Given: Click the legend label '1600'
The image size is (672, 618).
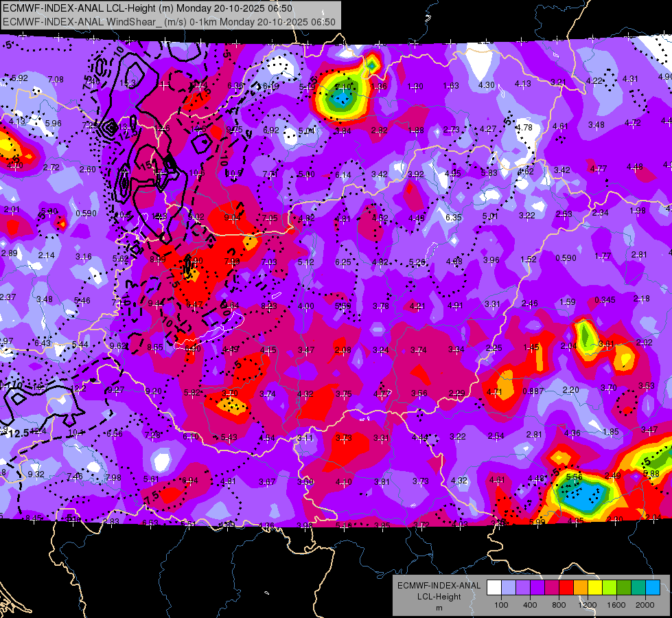Looking at the screenshot, I should pyautogui.click(x=616, y=605).
